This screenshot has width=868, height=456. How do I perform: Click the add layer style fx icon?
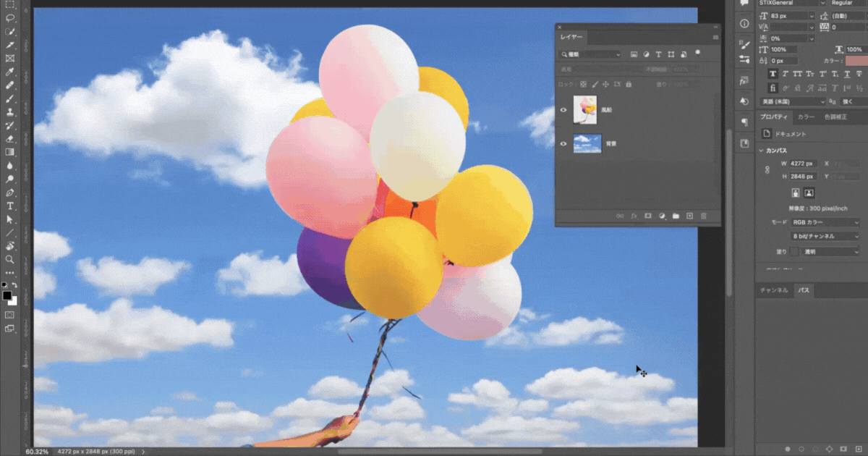(x=634, y=216)
